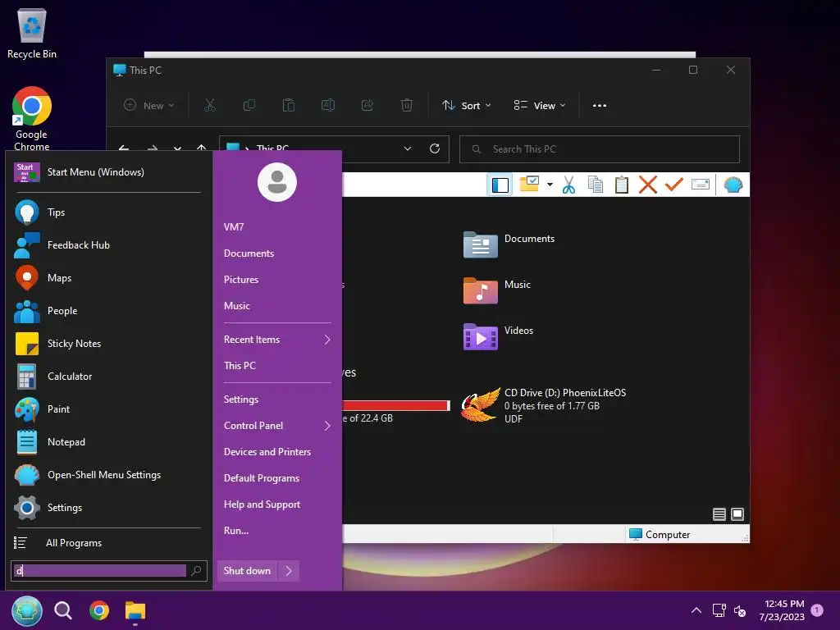Launch Paint application
This screenshot has height=630, width=840.
107,409
